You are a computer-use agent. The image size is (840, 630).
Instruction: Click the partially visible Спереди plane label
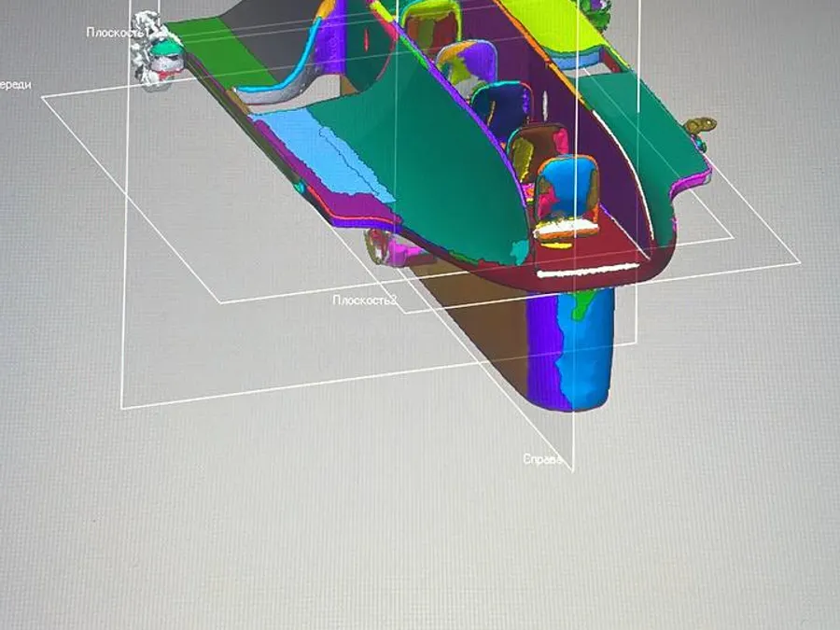point(16,85)
